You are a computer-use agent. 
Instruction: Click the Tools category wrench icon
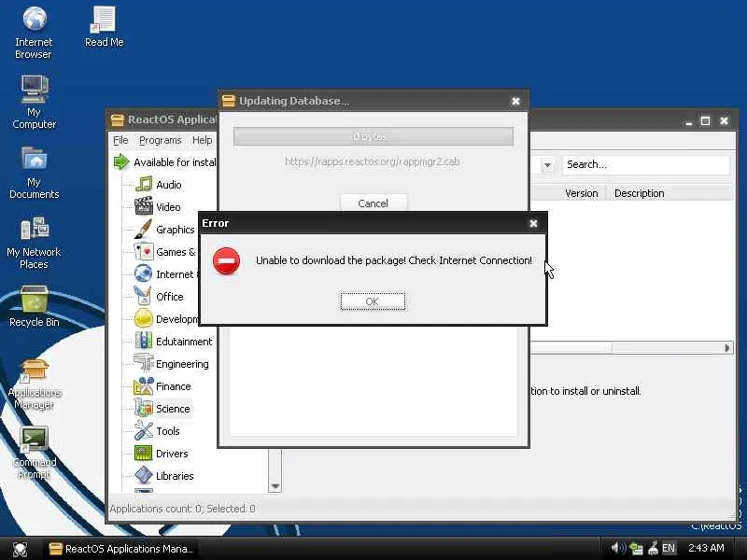pos(144,430)
